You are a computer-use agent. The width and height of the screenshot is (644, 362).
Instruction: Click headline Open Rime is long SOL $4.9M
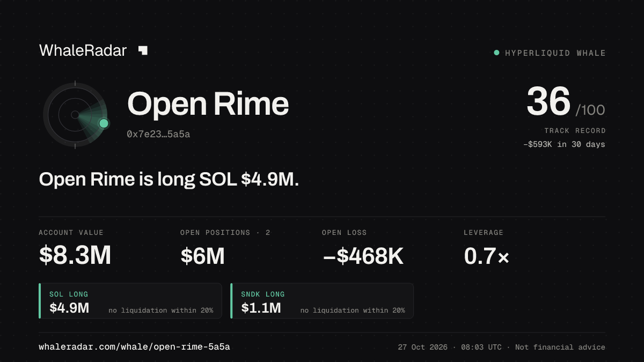169,180
